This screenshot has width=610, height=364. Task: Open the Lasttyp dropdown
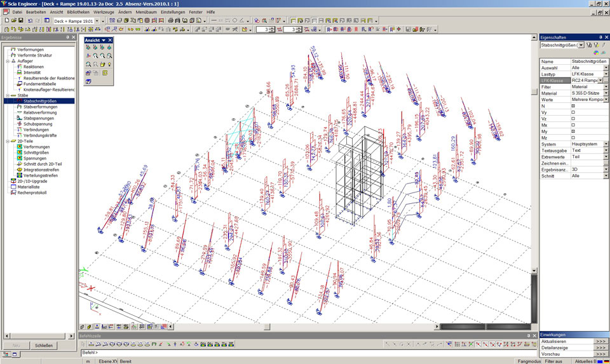coord(606,74)
